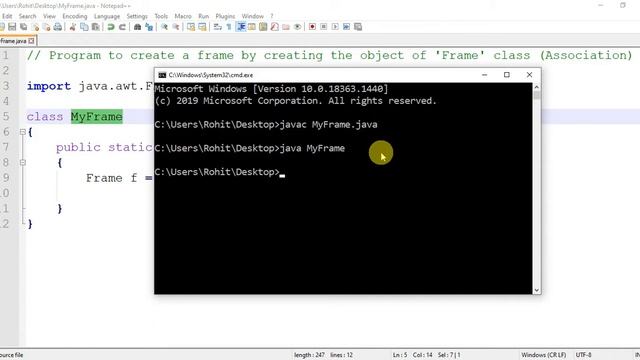Click the Stop Recording macro icon
The width and height of the screenshot is (640, 360).
[324, 27]
